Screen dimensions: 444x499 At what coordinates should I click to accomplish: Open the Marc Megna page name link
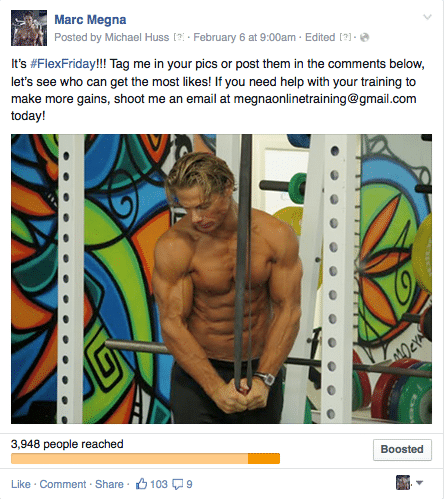click(x=90, y=20)
